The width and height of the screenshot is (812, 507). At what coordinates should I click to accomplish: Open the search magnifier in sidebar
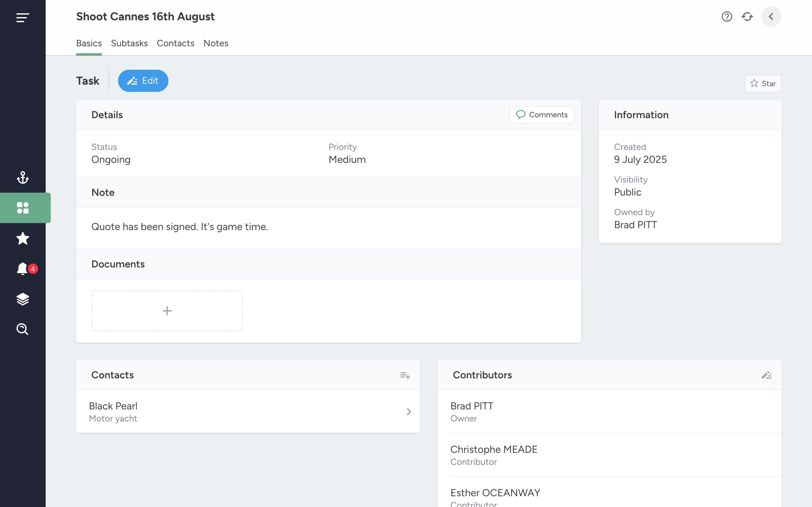pos(23,329)
